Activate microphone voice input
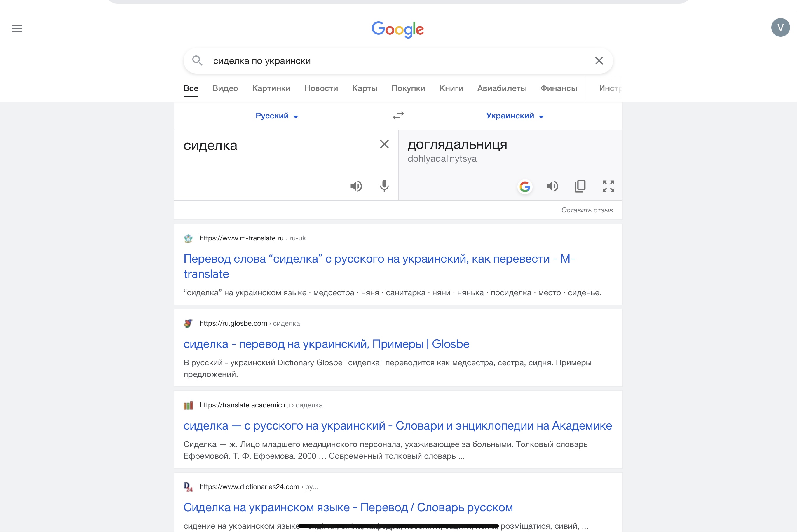Screen dimensions: 797x532 coord(384,186)
